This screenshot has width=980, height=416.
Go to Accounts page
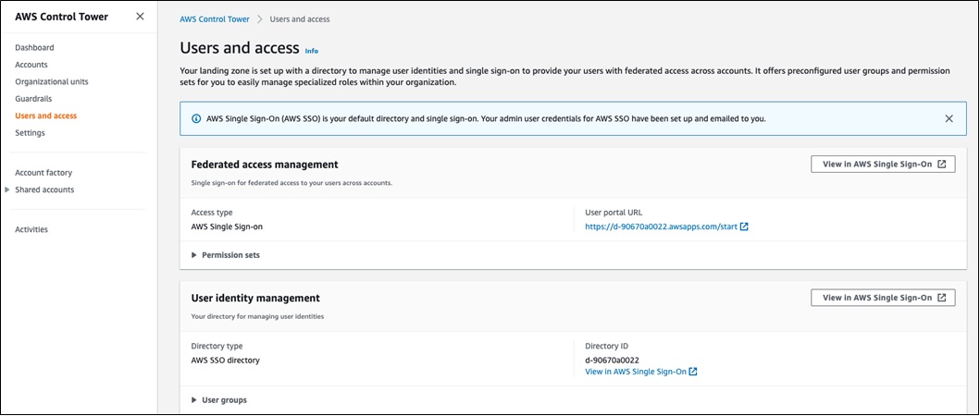click(x=31, y=65)
